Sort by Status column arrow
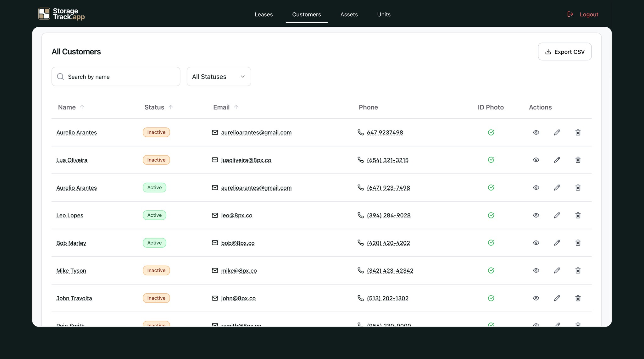The width and height of the screenshot is (644, 359). 171,107
